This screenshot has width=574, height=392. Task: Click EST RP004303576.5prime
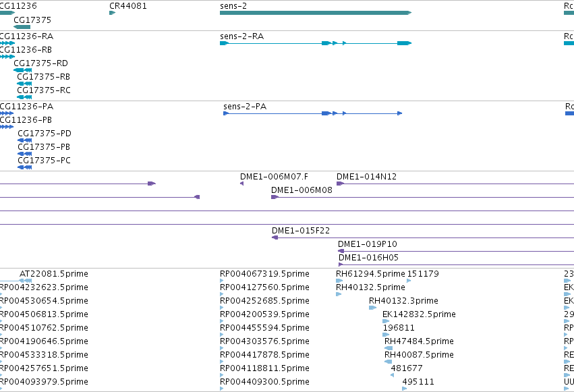pyautogui.click(x=264, y=341)
